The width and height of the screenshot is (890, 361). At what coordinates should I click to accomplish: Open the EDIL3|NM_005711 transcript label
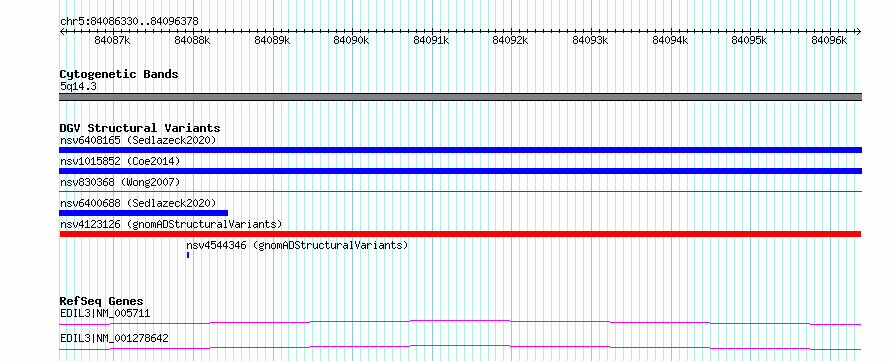[x=105, y=313]
